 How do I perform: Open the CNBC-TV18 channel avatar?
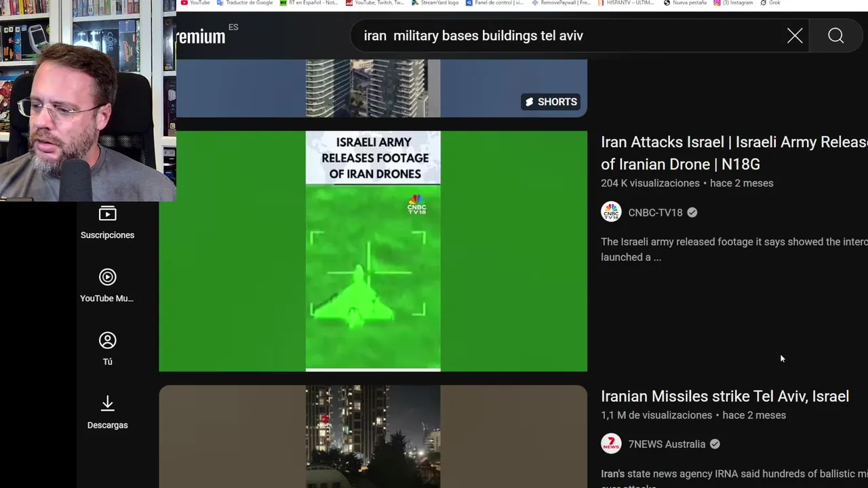click(611, 212)
